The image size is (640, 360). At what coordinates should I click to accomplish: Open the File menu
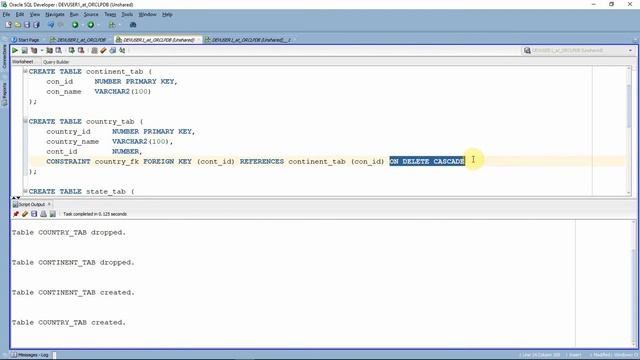6,14
